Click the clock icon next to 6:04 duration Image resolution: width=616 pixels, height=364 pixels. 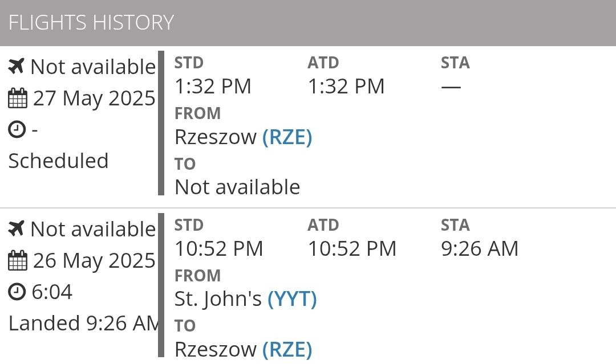(18, 292)
